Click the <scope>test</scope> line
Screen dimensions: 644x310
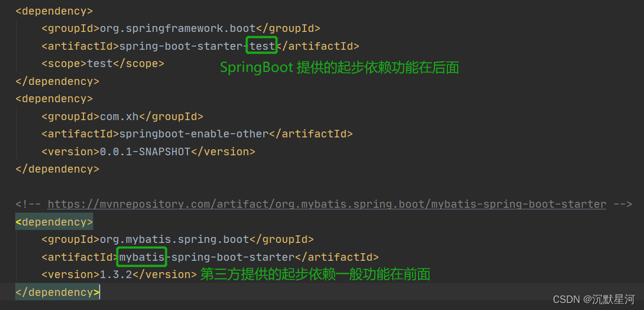(103, 63)
